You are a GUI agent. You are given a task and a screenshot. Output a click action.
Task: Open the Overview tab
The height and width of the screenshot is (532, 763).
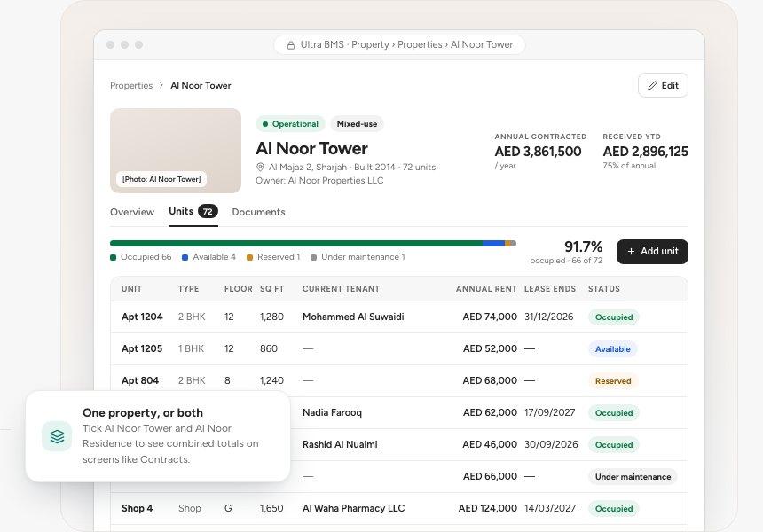(x=132, y=212)
